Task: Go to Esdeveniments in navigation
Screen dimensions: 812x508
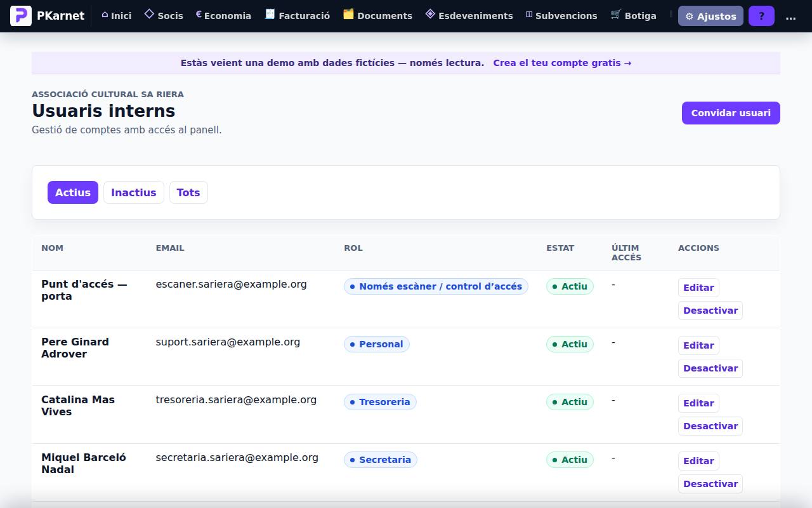Action: pyautogui.click(x=469, y=16)
